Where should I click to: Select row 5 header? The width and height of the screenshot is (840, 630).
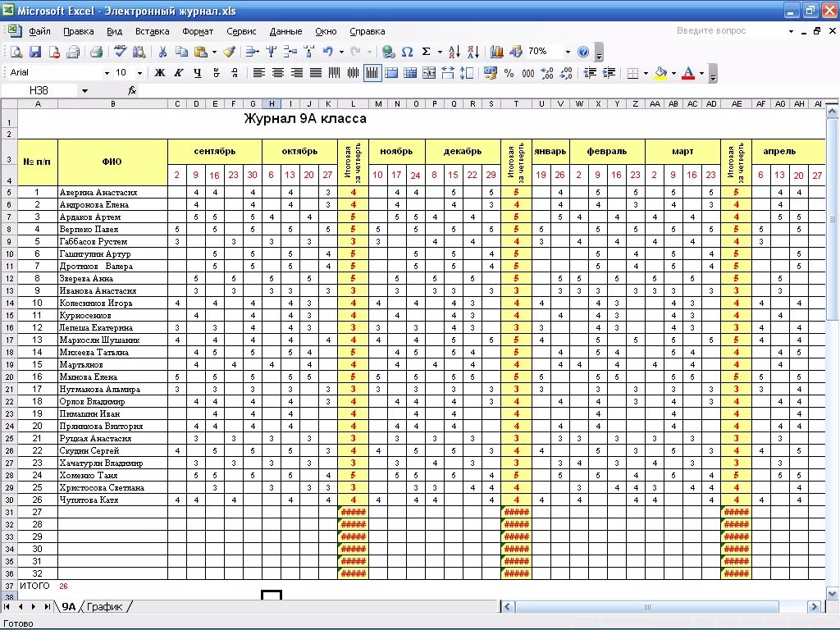pyautogui.click(x=9, y=192)
